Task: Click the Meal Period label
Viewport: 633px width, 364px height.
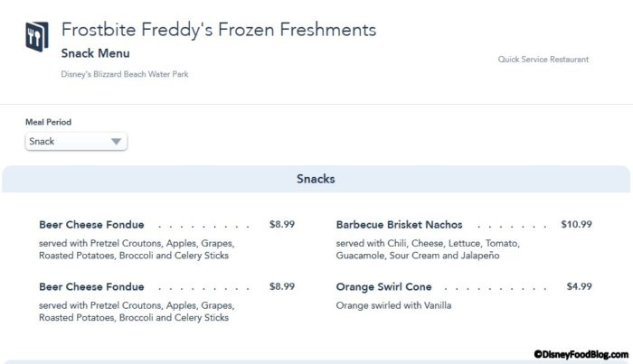Action: 48,122
